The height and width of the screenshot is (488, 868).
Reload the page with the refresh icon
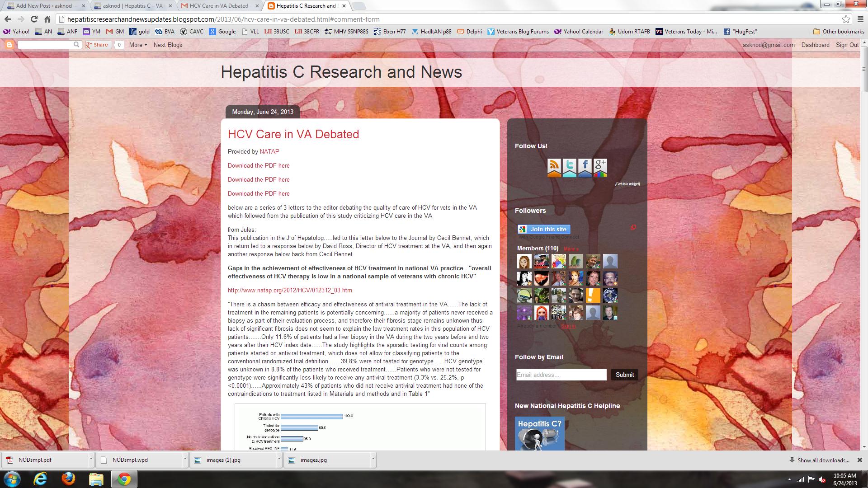[34, 19]
